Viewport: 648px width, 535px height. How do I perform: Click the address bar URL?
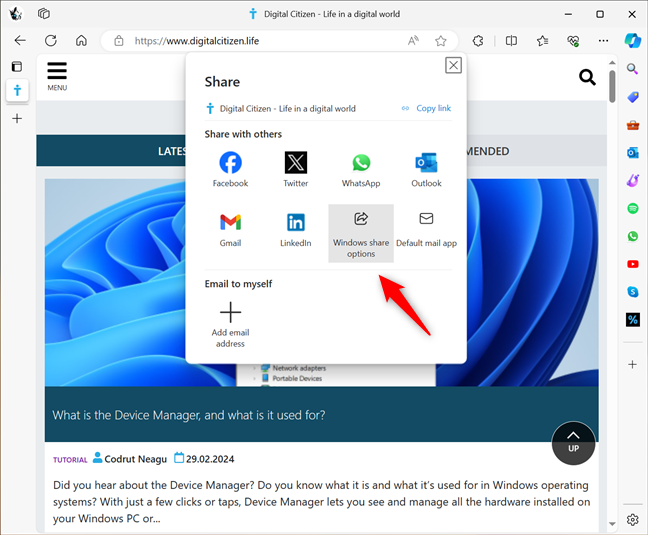pos(197,41)
